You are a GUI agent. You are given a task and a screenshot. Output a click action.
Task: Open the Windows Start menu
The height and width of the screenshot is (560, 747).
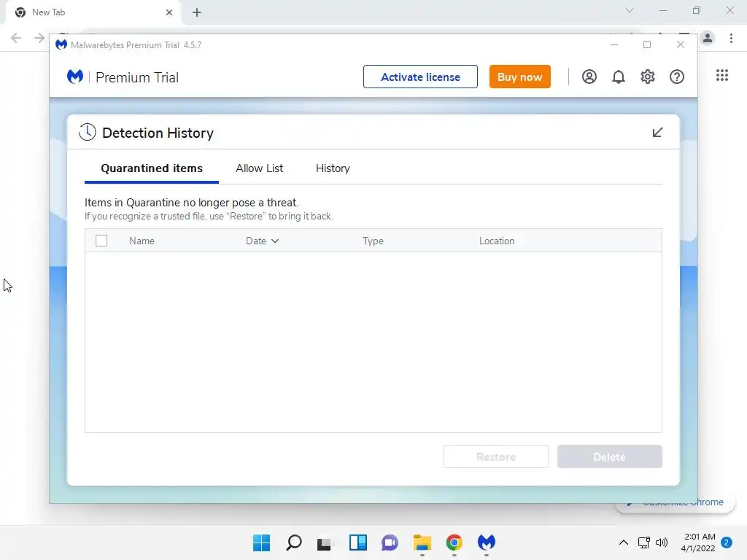point(261,542)
